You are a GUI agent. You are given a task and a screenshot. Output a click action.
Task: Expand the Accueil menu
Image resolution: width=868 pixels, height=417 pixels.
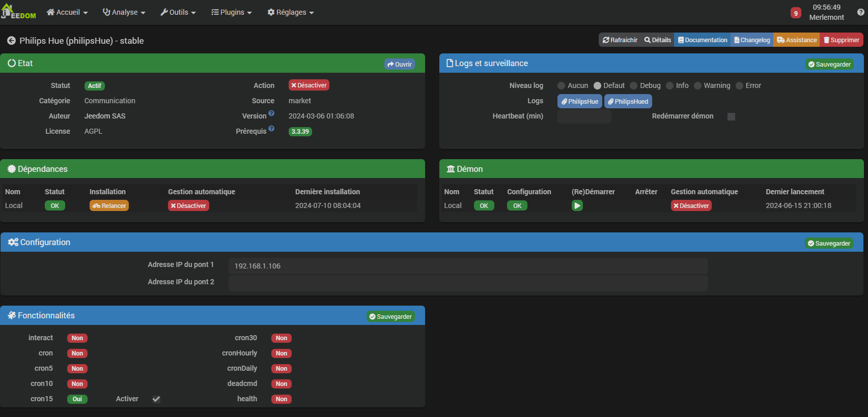click(67, 12)
